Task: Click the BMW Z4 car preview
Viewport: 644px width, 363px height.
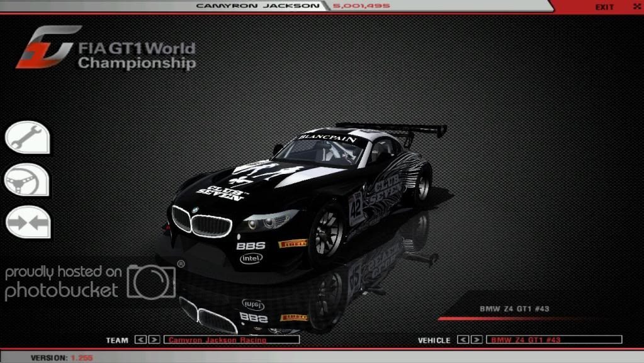Action: [304, 197]
